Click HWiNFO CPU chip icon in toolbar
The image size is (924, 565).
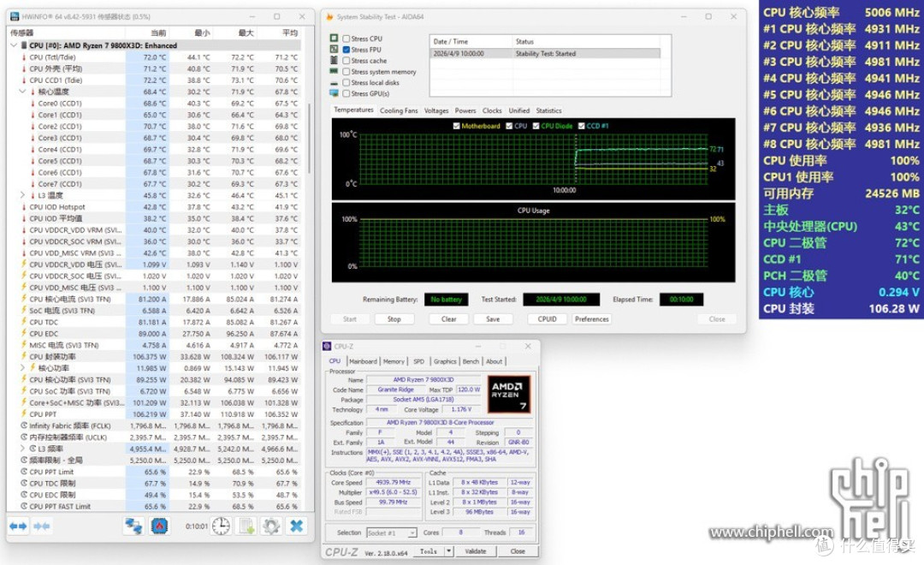(159, 526)
